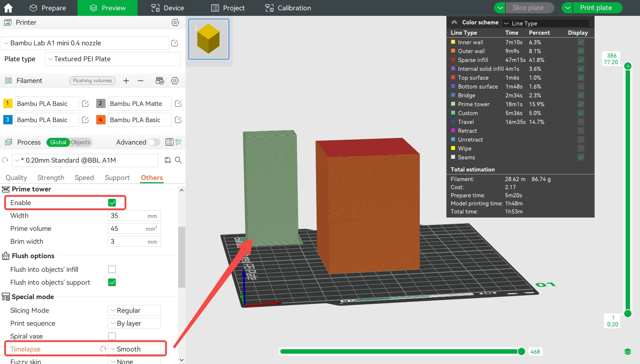Edit filament 2 Bambu PLA Matte preset
The width and height of the screenshot is (640, 364).
pyautogui.click(x=178, y=104)
